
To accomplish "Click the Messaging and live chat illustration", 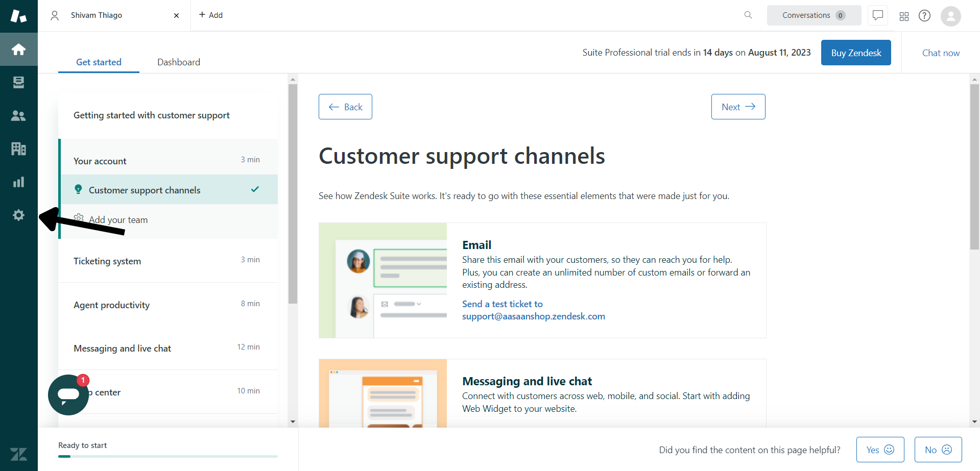I will pyautogui.click(x=383, y=393).
